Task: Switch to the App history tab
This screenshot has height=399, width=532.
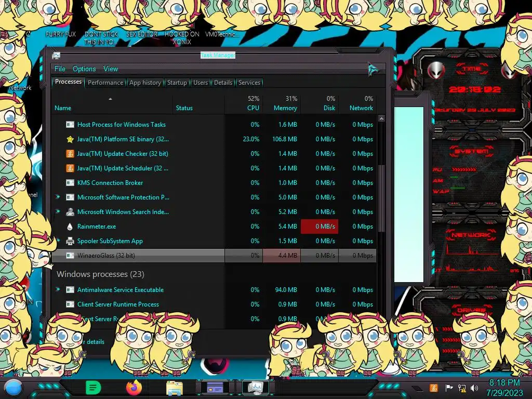Action: (x=145, y=83)
